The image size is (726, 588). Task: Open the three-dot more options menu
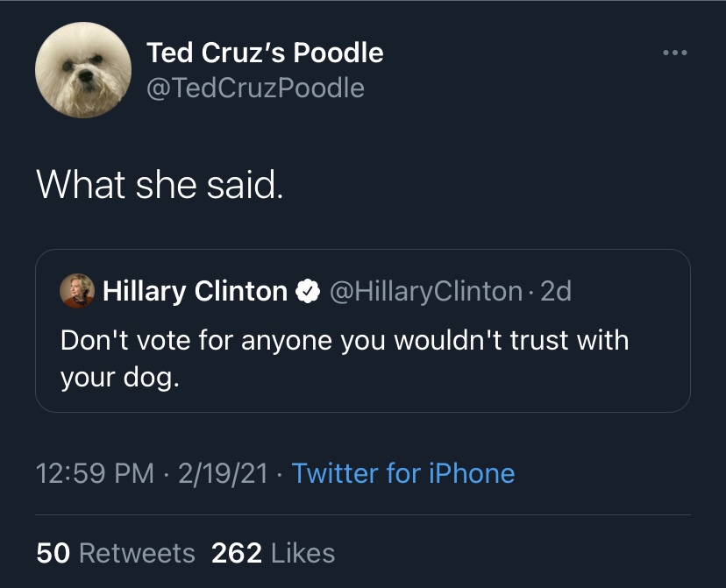[x=676, y=53]
